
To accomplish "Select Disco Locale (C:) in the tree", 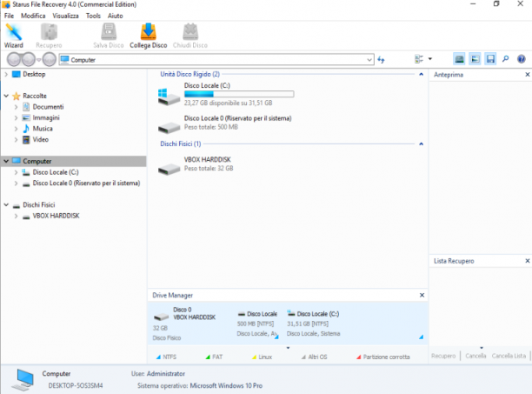I will tap(56, 172).
